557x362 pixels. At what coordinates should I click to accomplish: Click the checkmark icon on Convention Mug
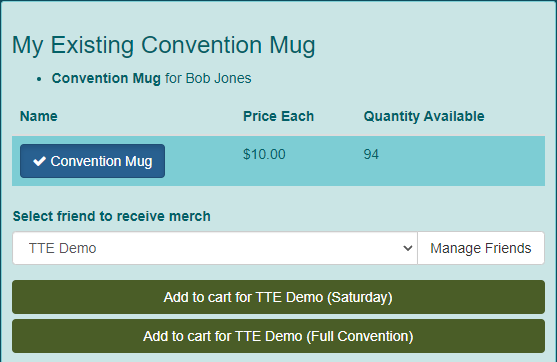click(x=39, y=161)
